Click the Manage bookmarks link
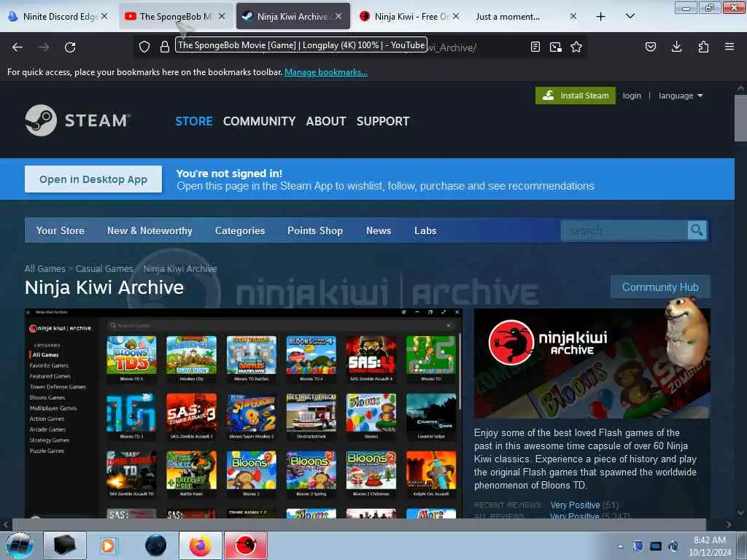747x560 pixels. (x=326, y=72)
